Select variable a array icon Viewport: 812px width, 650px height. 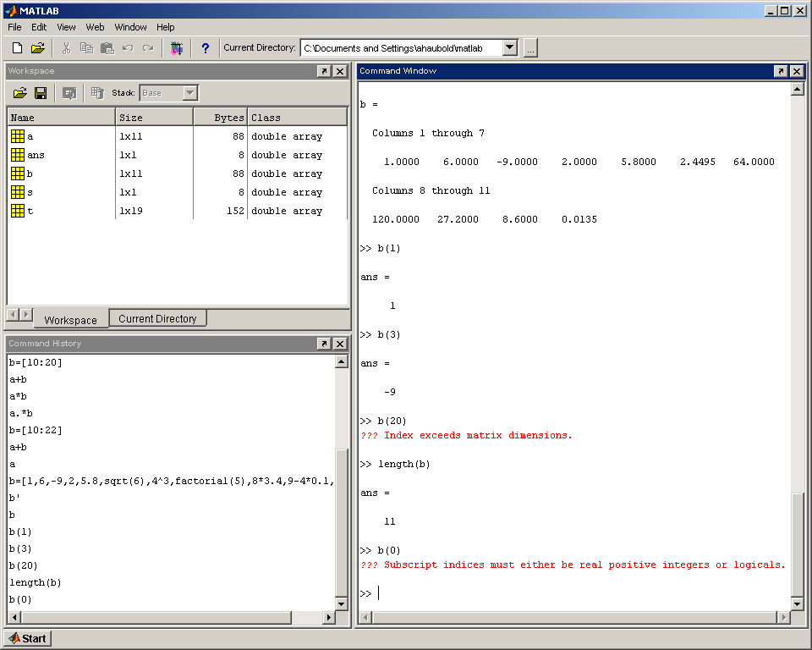tap(18, 136)
